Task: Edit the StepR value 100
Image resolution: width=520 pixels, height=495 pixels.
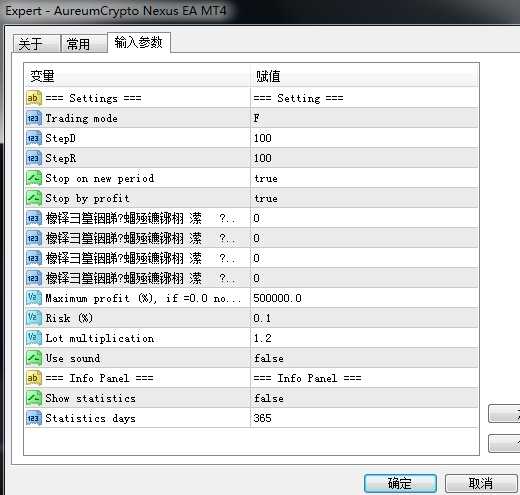Action: [x=364, y=158]
